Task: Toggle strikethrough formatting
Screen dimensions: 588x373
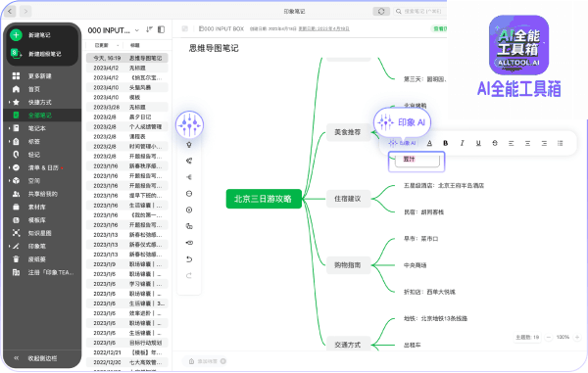Action: click(x=495, y=143)
